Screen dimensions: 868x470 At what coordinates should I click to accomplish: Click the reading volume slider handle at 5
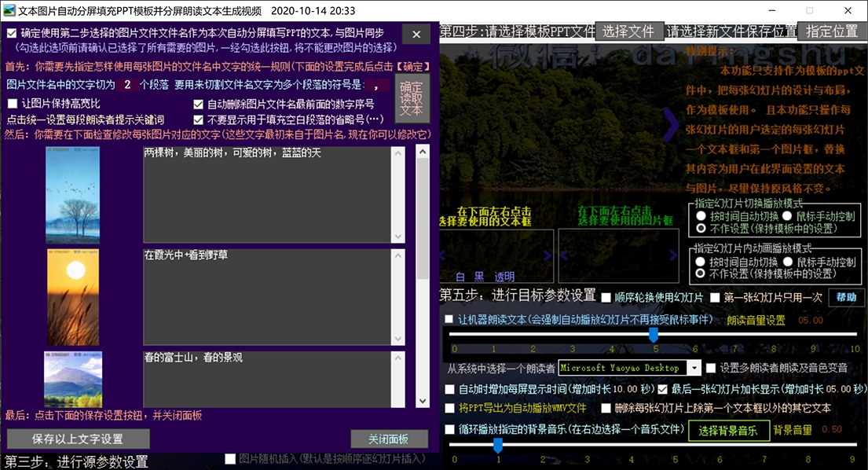point(653,333)
